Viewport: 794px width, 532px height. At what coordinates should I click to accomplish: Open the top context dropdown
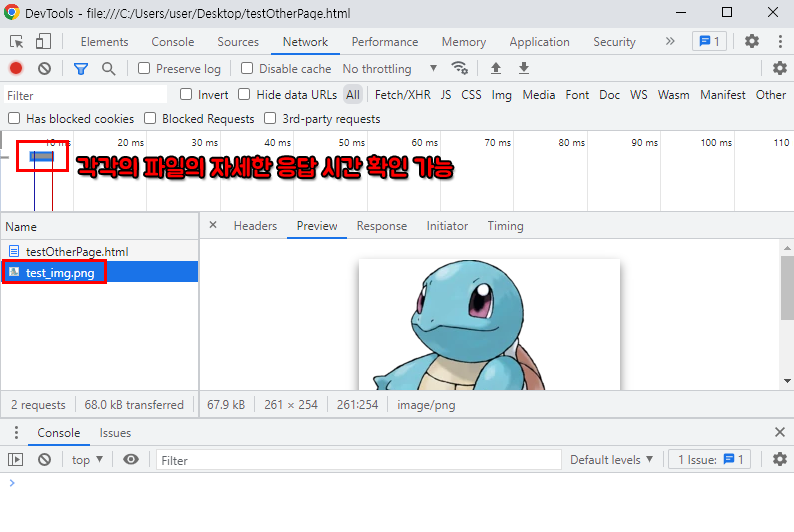click(x=87, y=460)
